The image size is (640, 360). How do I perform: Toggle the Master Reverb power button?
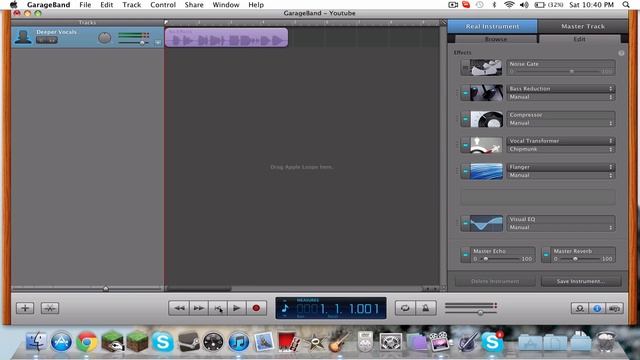[x=546, y=255]
